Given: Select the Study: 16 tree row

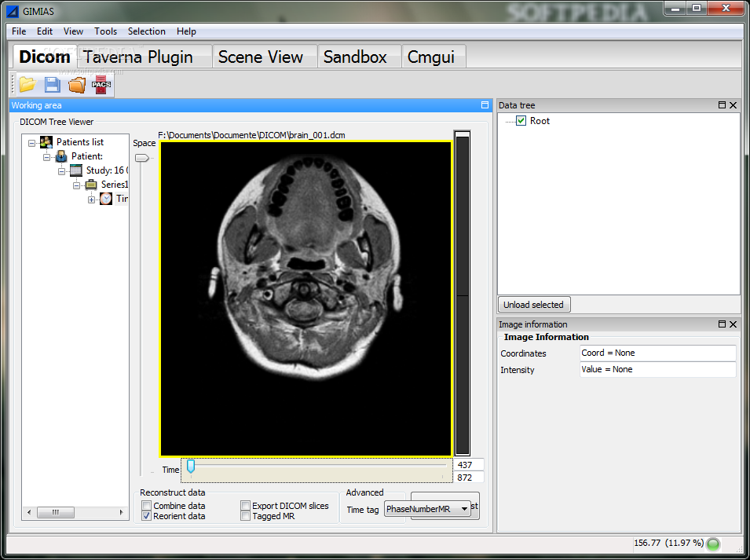Looking at the screenshot, I should (107, 170).
